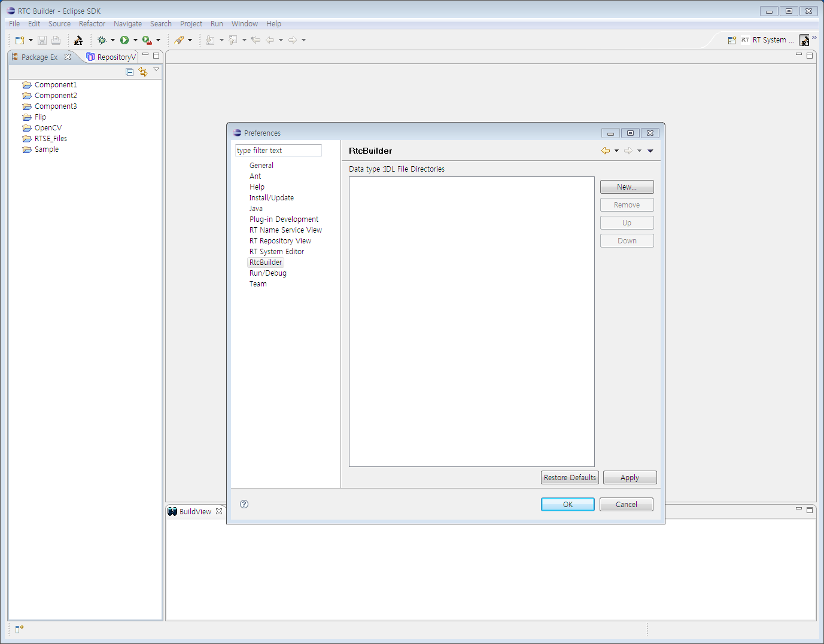Screen dimensions: 824x644
Task: Click the green Run button icon
Action: [x=124, y=40]
